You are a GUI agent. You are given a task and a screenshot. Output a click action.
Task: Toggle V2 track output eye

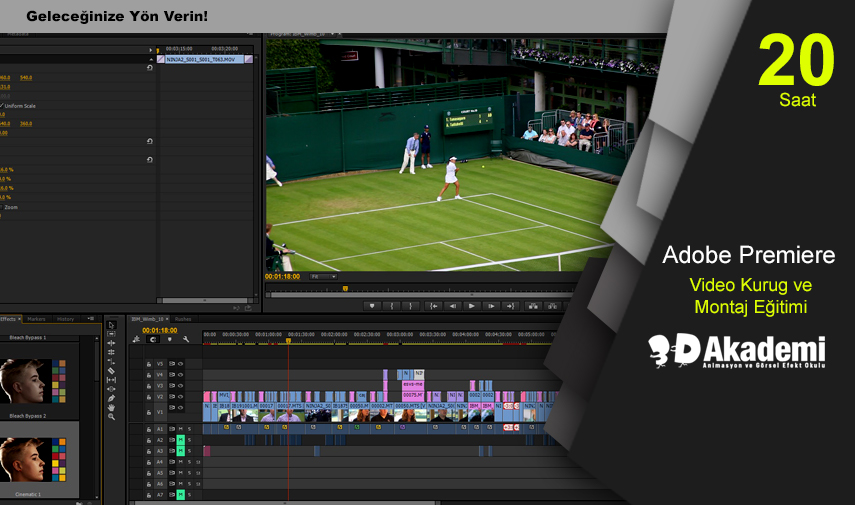pyautogui.click(x=180, y=396)
